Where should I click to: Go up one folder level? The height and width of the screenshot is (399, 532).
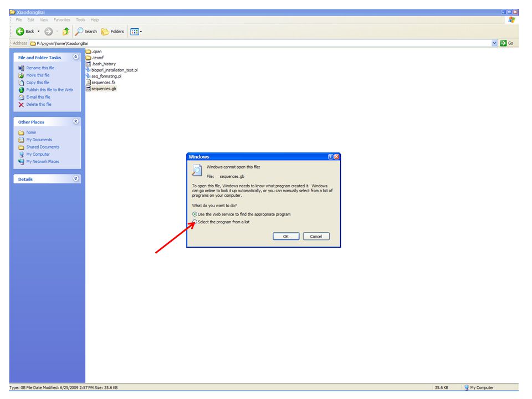coord(66,32)
